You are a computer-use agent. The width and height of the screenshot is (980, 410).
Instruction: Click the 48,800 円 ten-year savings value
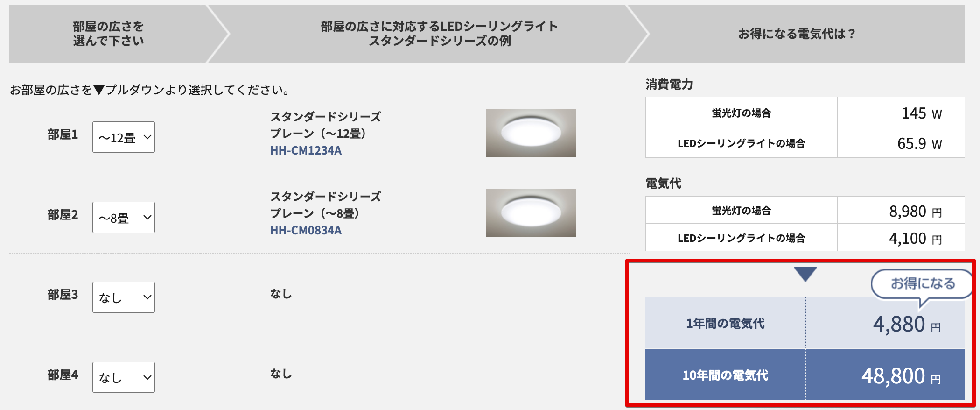point(900,376)
